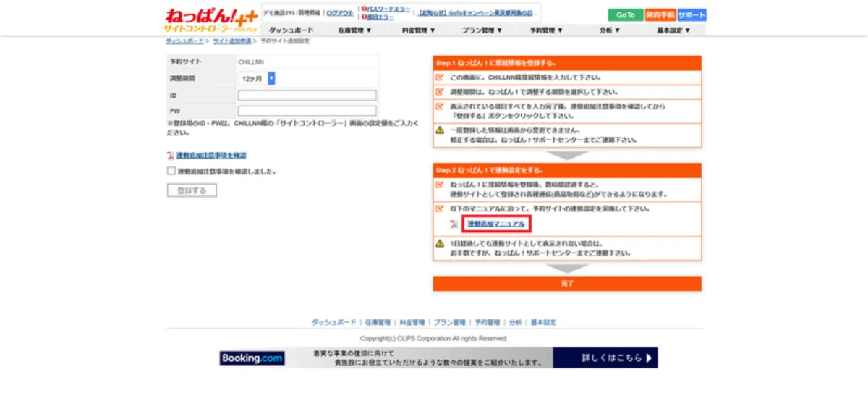Screen dimensions: 868x409
Task: Click the PW input field
Action: 307,111
